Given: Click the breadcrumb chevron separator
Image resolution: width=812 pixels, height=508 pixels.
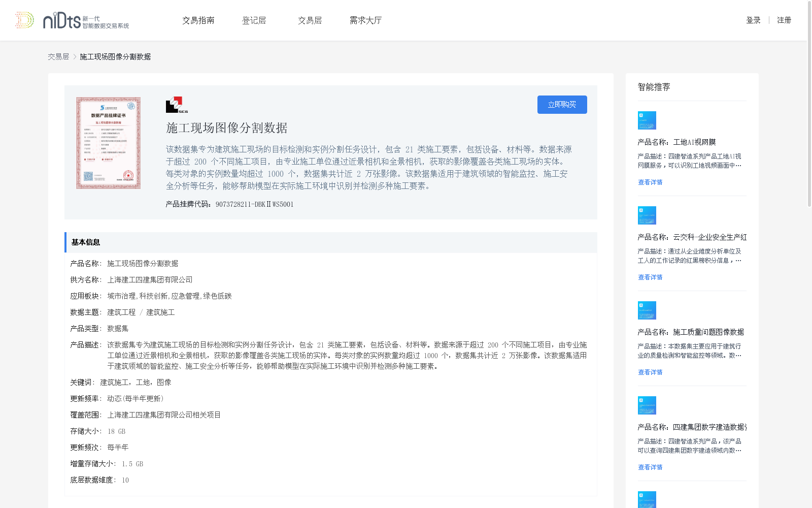Looking at the screenshot, I should [x=75, y=57].
